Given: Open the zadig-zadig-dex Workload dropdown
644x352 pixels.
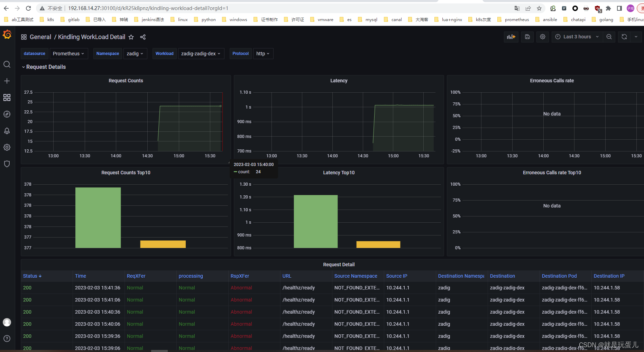Looking at the screenshot, I should point(201,54).
